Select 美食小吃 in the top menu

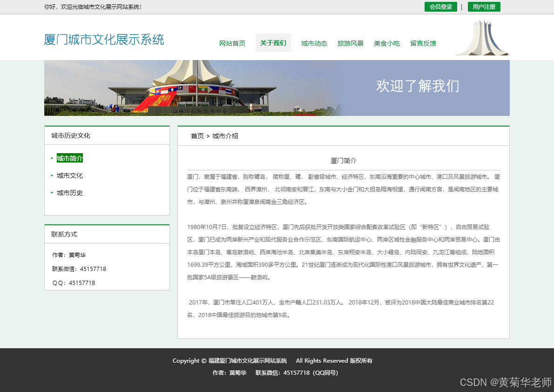tap(386, 43)
